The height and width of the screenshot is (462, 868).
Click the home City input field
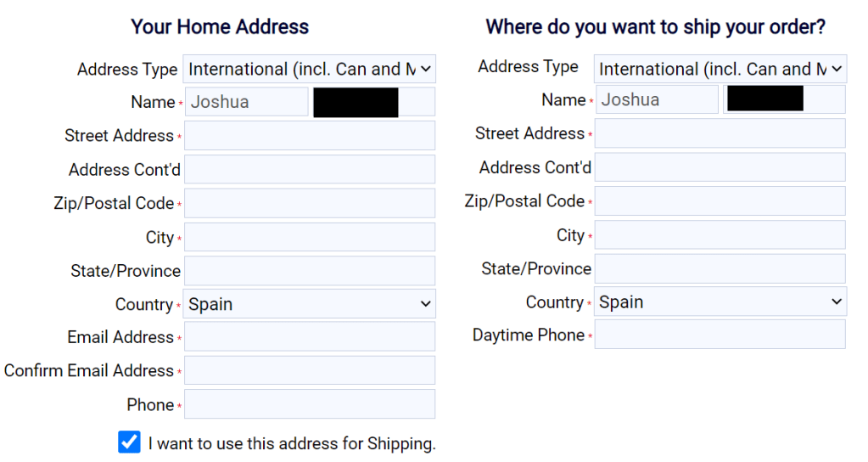[x=309, y=238]
